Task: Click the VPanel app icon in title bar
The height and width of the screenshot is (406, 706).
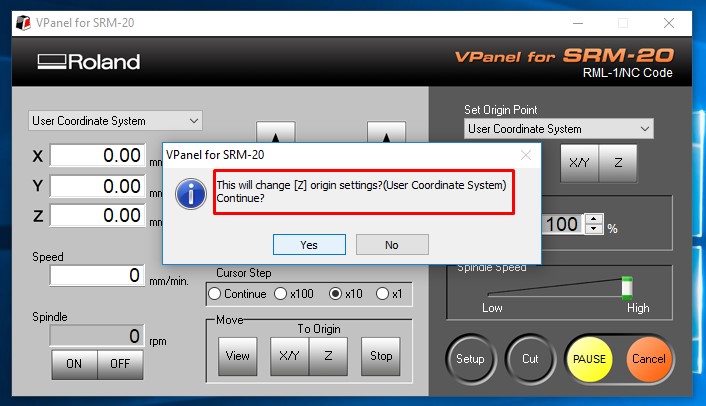Action: tap(23, 23)
